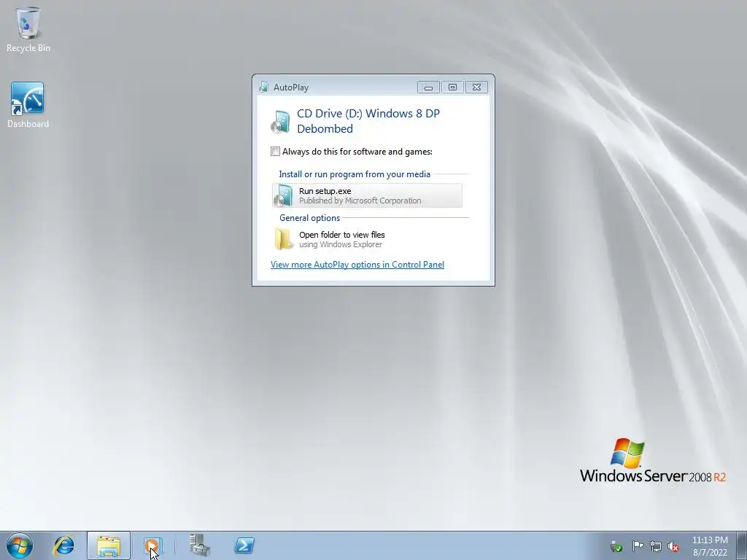
Task: Click the 'CD Drive (D:) Windows 8 DP Debombed' heading
Action: [x=368, y=121]
